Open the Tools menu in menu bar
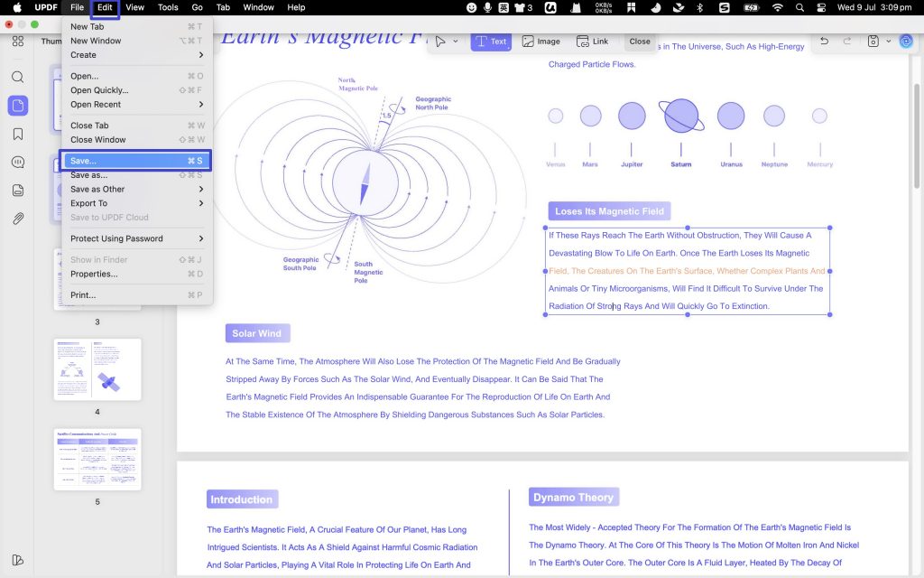Image resolution: width=924 pixels, height=578 pixels. tap(168, 7)
